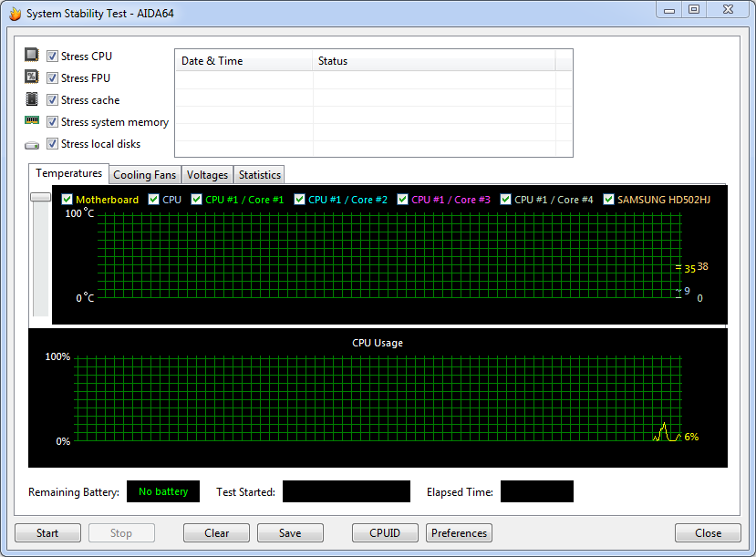Viewport: 756px width, 557px height.
Task: Uncheck the Stress local disks checkbox
Action: [52, 144]
